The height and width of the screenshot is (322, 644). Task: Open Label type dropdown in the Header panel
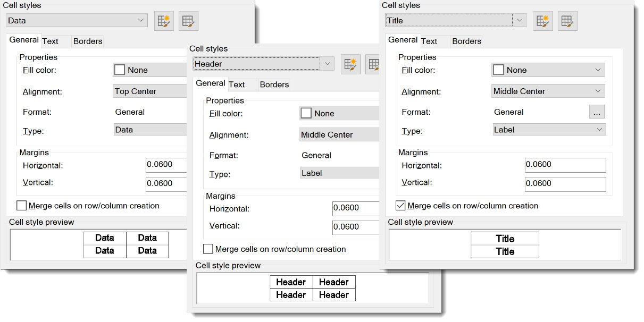(339, 173)
